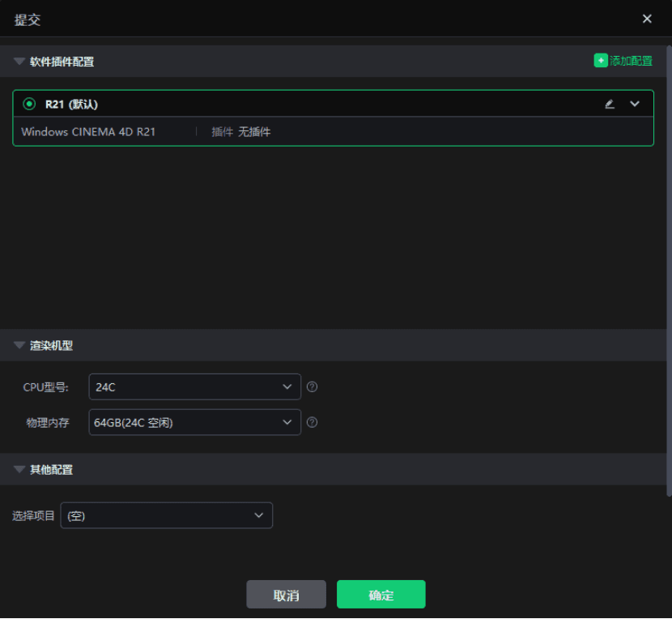The image size is (672, 619).
Task: Select the R21 (默认) radio button
Action: [29, 104]
